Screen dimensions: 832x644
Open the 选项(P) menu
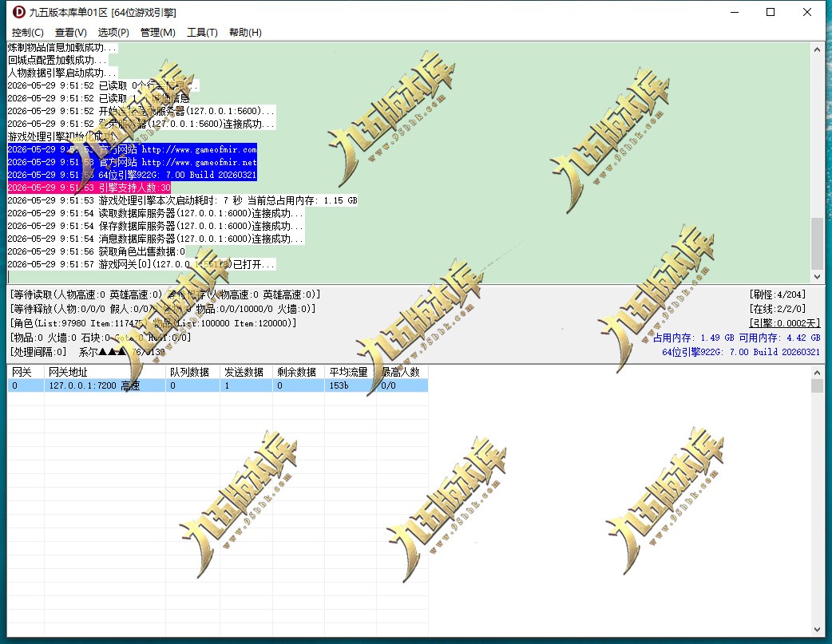click(113, 33)
